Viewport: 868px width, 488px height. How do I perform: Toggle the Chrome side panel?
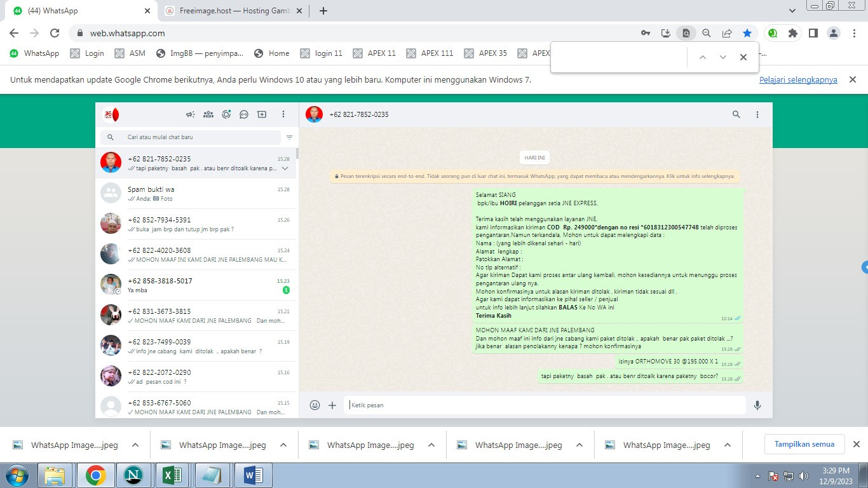coord(813,33)
